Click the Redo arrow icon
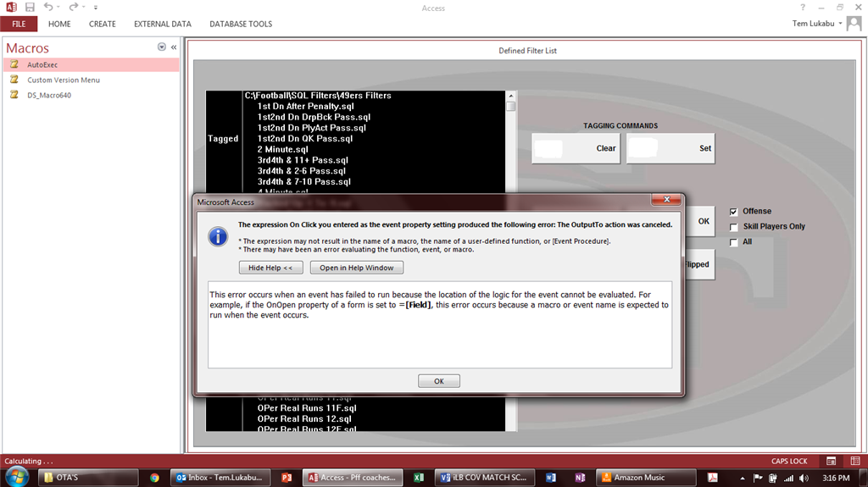Viewport: 868px width, 487px height. 73,7
